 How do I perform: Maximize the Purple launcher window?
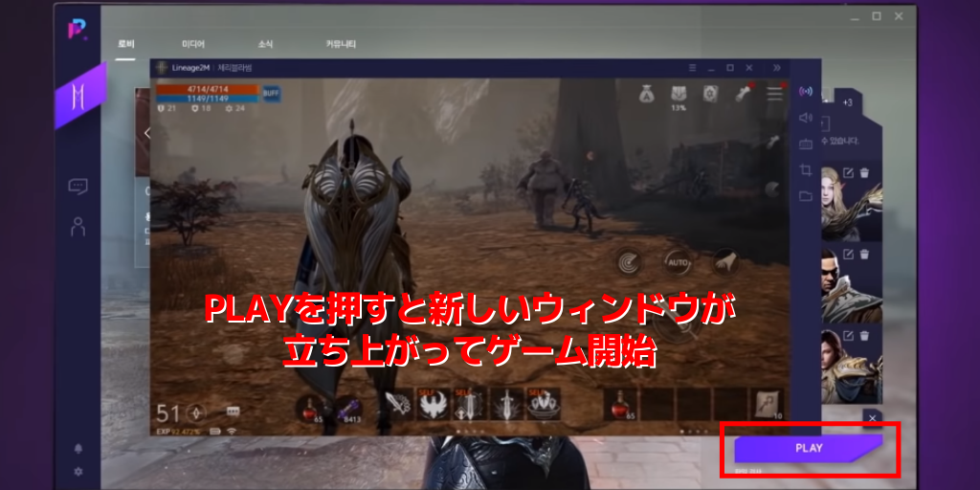(x=877, y=17)
